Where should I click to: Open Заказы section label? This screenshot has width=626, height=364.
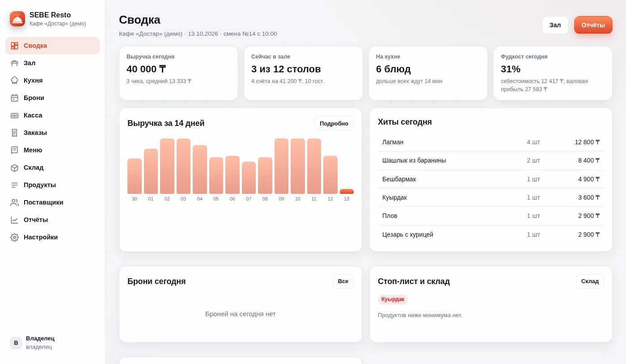(35, 133)
